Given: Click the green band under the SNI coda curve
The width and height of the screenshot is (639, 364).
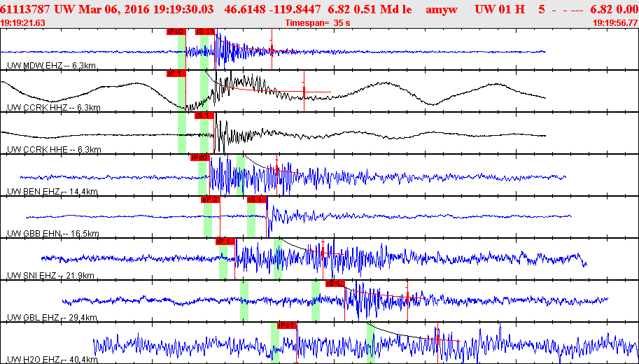Looking at the screenshot, I should coord(278,258).
